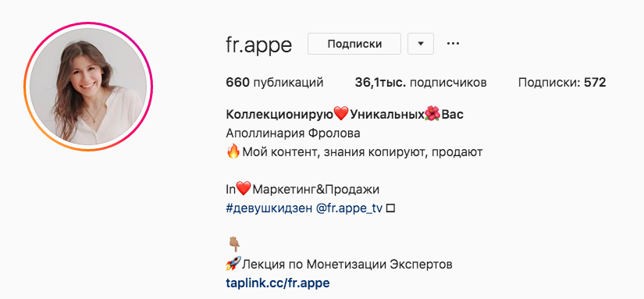
Task: Open the #девушкидзен hashtag link
Action: coord(269,208)
